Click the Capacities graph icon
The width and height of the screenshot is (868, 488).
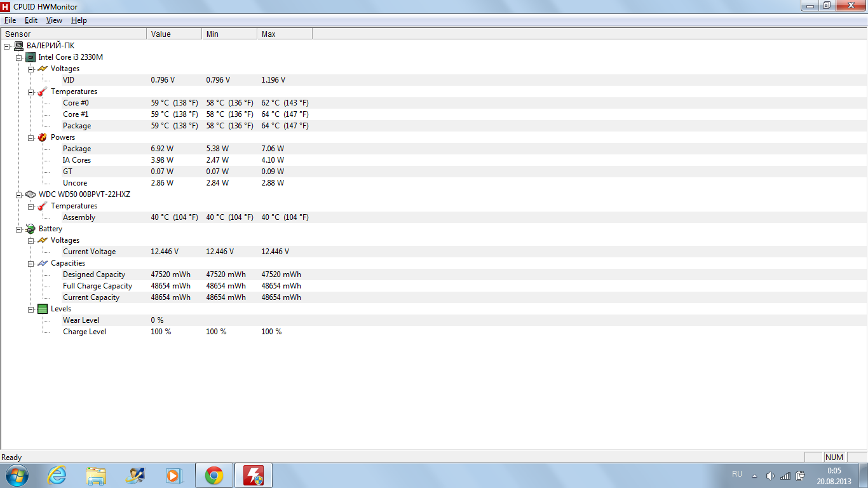pos(43,263)
